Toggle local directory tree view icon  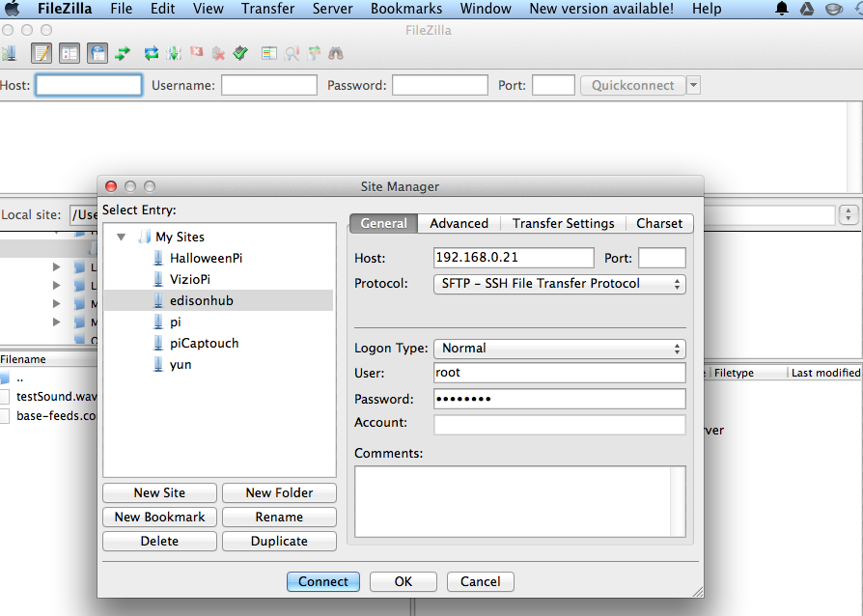(x=70, y=53)
